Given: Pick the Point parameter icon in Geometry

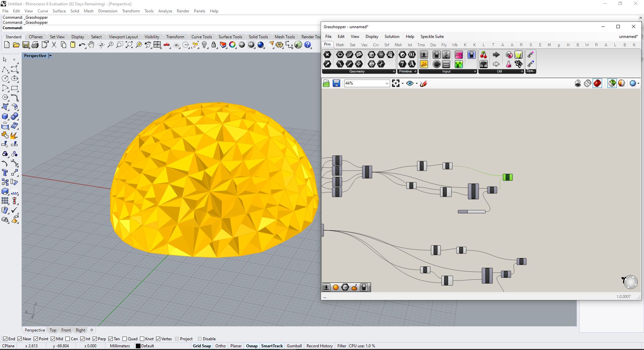Looking at the screenshot, I should tap(327, 55).
